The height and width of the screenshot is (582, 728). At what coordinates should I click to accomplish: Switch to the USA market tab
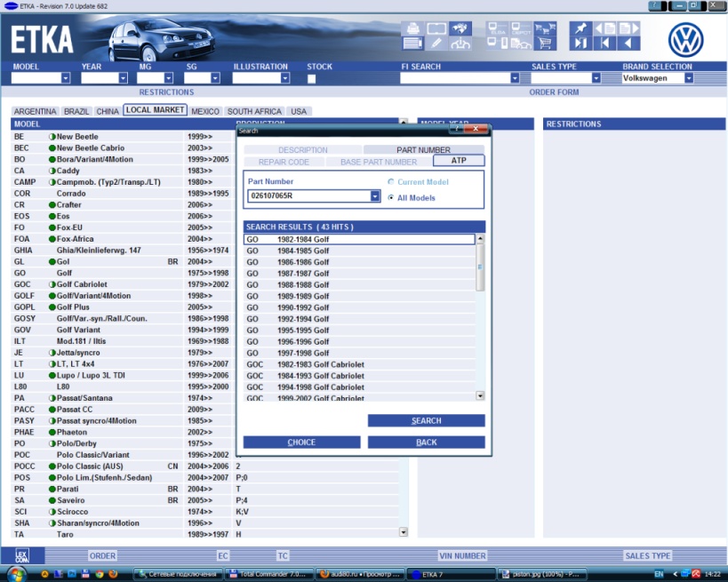299,111
